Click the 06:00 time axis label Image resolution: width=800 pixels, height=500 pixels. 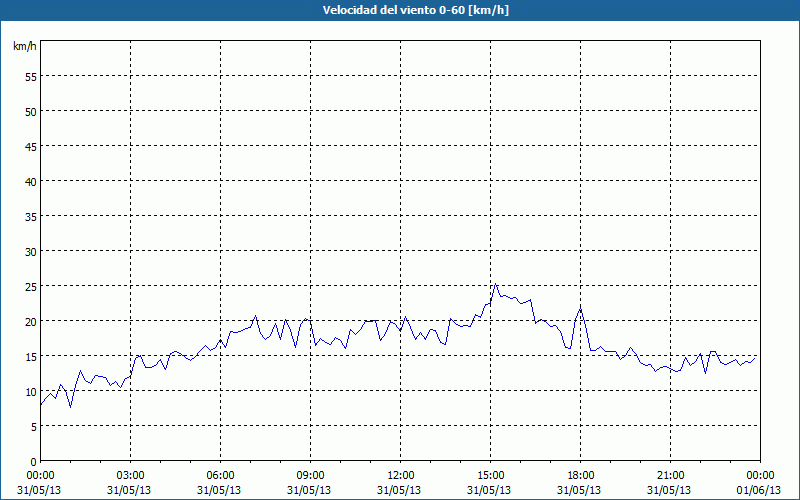[x=220, y=476]
